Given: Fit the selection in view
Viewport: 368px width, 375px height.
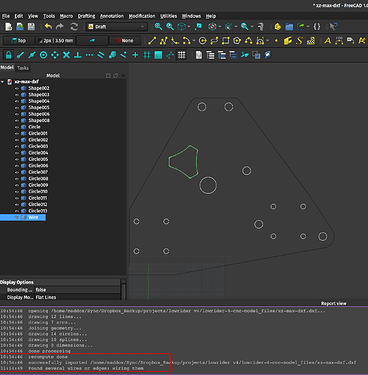Looking at the screenshot, I should 170,27.
